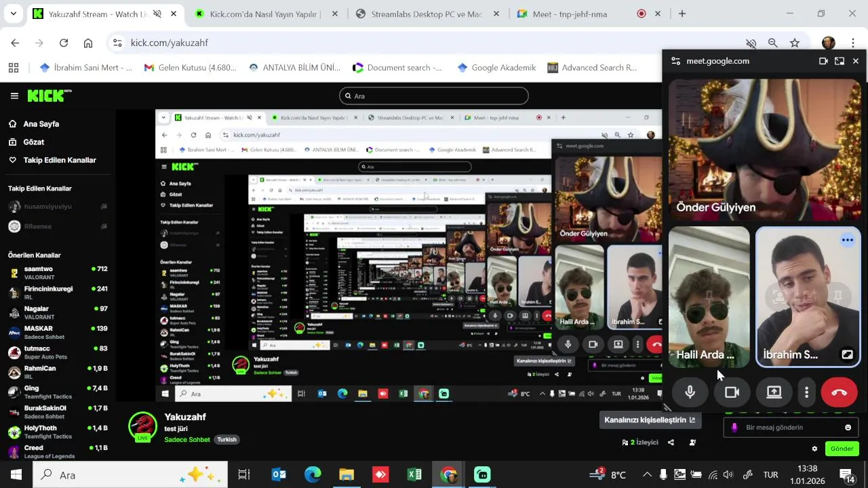Open the zoom indicator in address bar

pyautogui.click(x=772, y=43)
